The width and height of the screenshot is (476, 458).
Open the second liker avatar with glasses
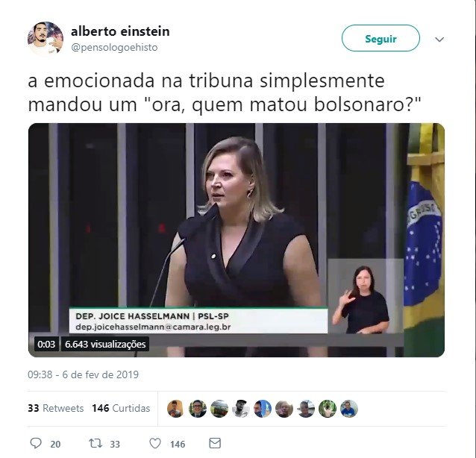click(197, 409)
